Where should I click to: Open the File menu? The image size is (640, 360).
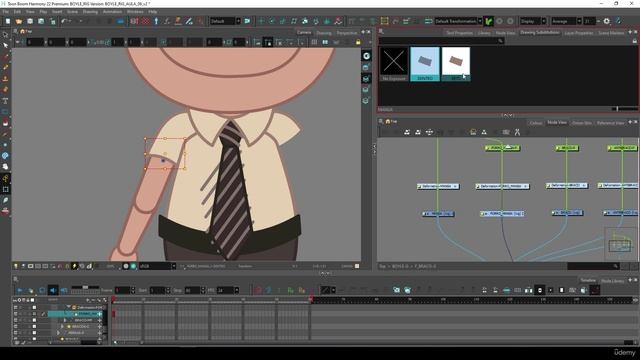pos(6,12)
